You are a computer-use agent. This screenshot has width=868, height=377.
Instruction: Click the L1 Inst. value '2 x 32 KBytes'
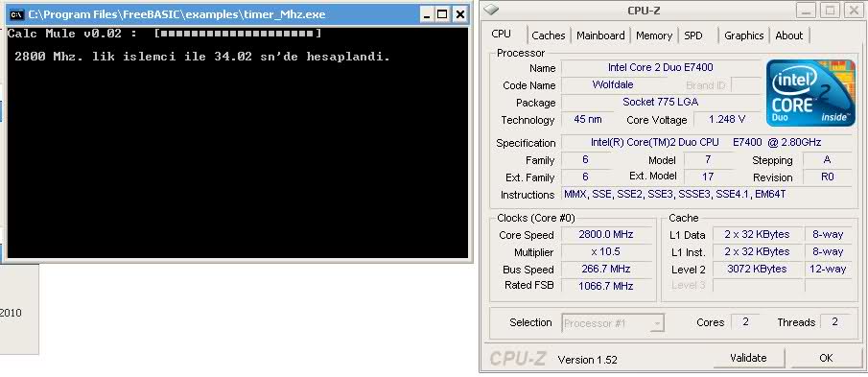coord(757,252)
